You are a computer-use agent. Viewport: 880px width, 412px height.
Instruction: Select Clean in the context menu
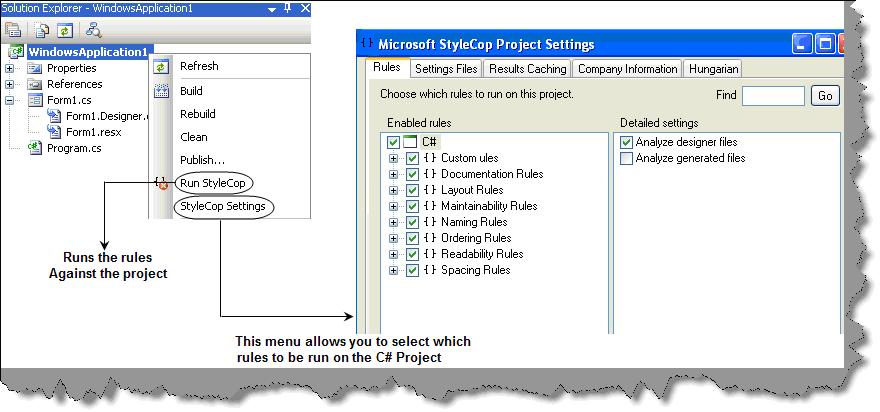(x=194, y=137)
